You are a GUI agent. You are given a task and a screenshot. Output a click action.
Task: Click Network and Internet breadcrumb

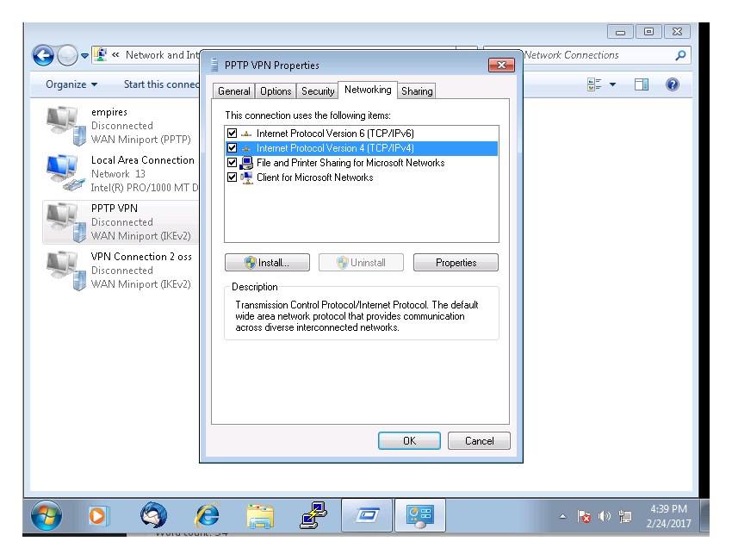(162, 54)
